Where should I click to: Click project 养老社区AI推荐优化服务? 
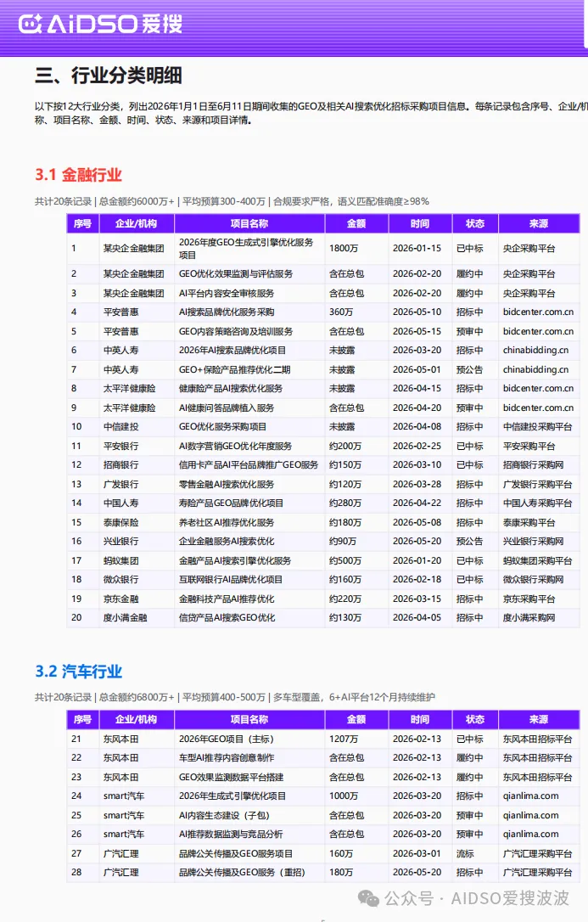(227, 522)
